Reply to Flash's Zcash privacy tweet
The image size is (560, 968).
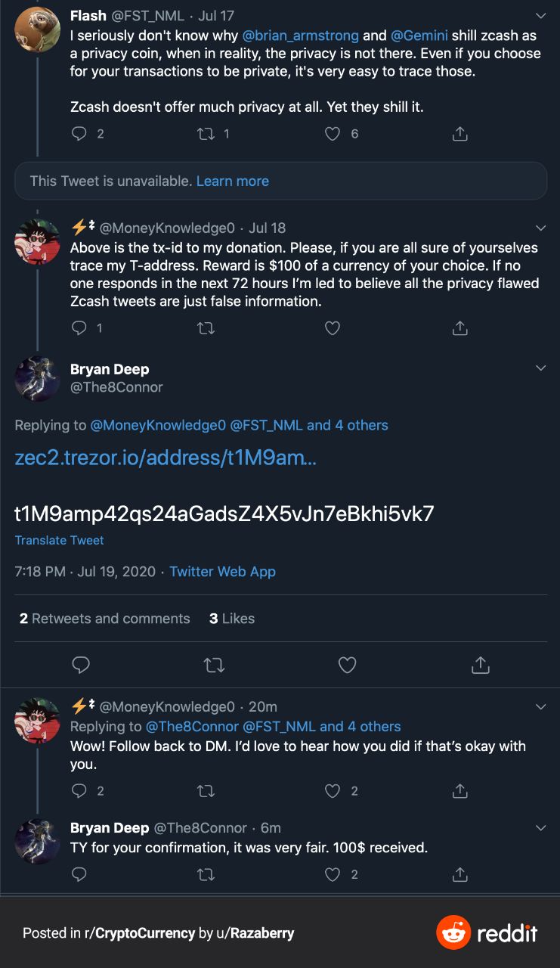click(x=79, y=134)
